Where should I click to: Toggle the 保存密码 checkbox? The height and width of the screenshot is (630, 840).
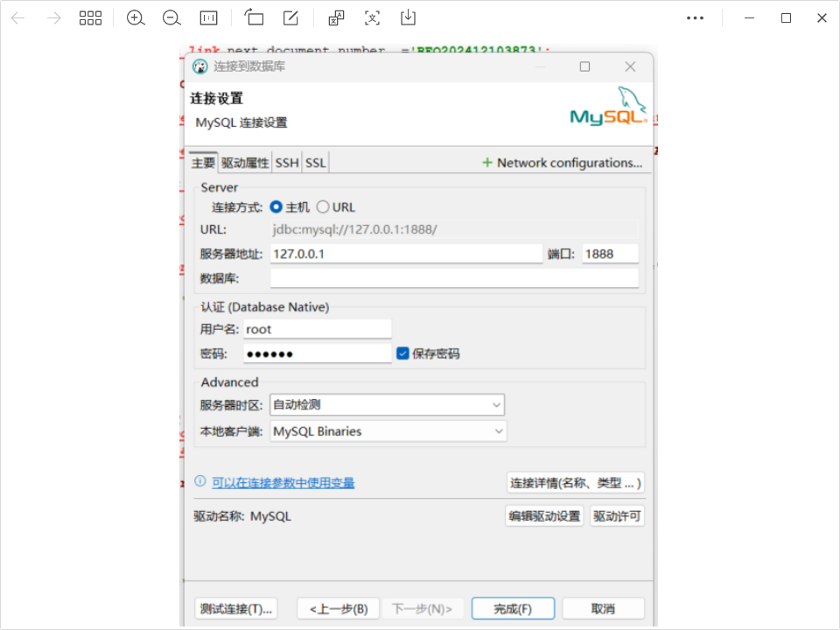click(x=402, y=353)
